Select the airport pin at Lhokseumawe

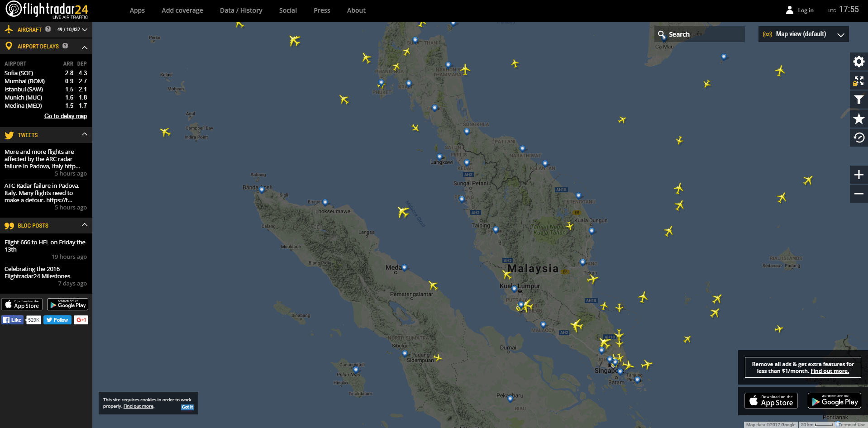click(325, 203)
